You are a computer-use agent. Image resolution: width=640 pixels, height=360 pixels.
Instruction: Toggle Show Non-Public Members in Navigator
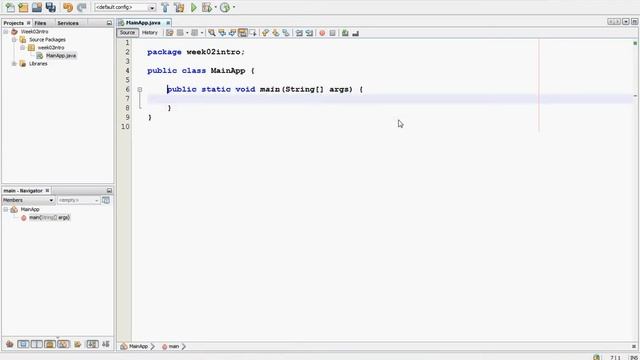click(50, 344)
